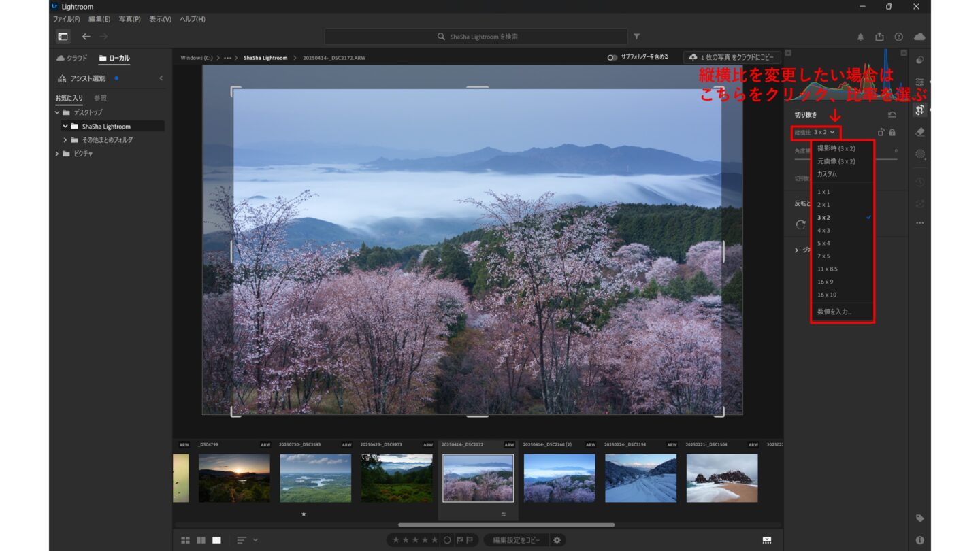
Task: Toggle the aspect ratio lock icon
Action: [x=892, y=133]
